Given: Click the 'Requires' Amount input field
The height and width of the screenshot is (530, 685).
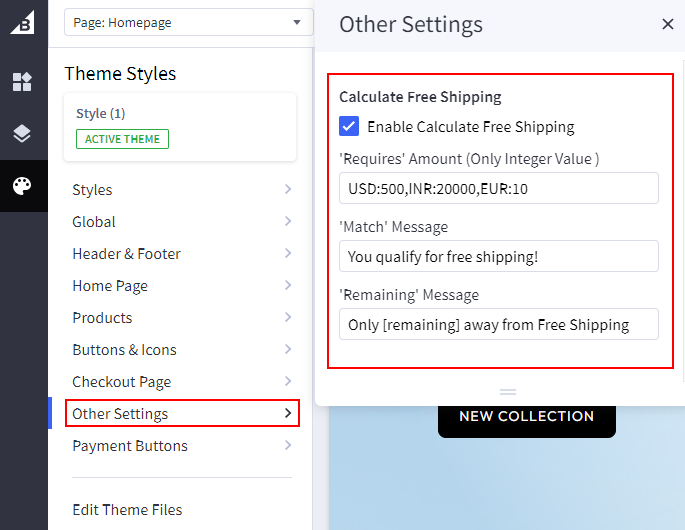Looking at the screenshot, I should pyautogui.click(x=498, y=188).
